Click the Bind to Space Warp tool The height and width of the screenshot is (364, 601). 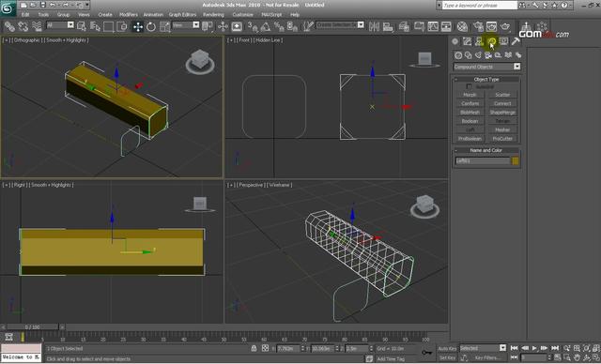37,26
